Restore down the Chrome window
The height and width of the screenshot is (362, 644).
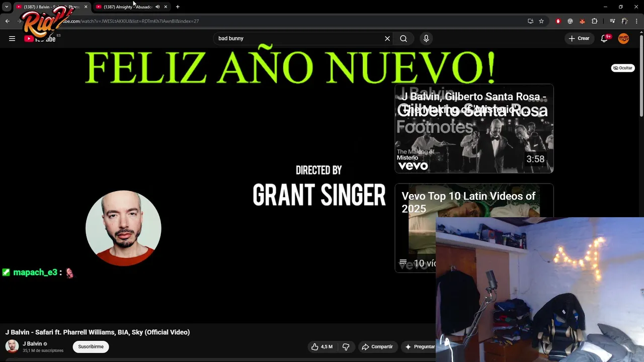[620, 7]
